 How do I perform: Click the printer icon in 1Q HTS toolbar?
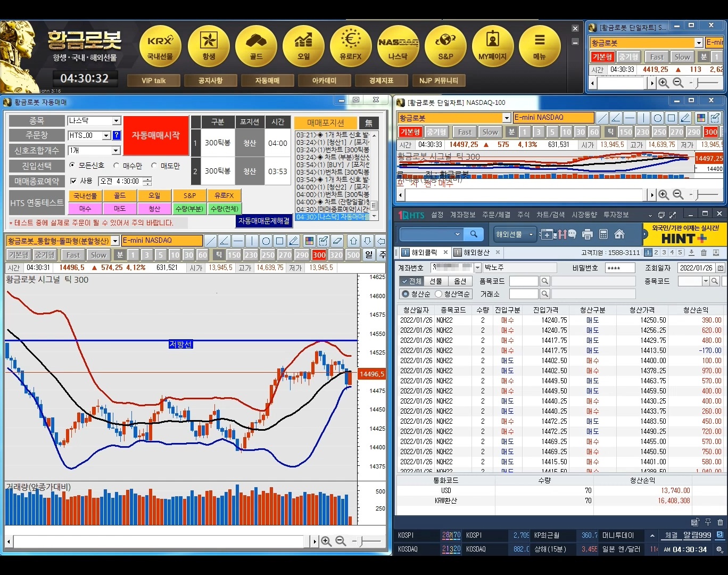588,234
